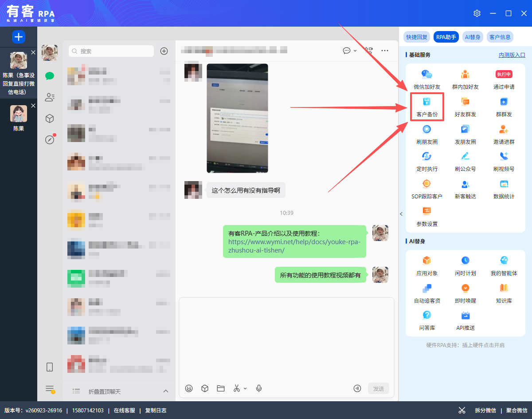This screenshot has width=532, height=419.
Task: Start the 好友群发 function
Action: pos(465,107)
